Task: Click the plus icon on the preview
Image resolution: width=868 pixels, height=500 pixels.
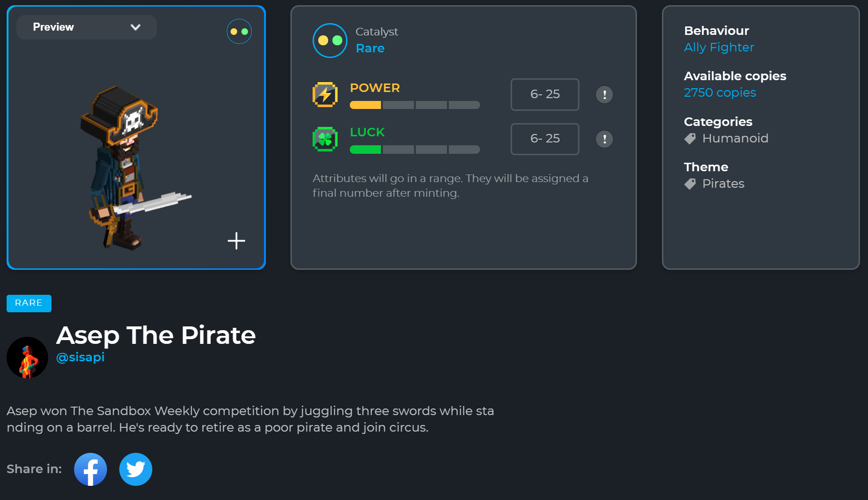Action: (x=236, y=241)
